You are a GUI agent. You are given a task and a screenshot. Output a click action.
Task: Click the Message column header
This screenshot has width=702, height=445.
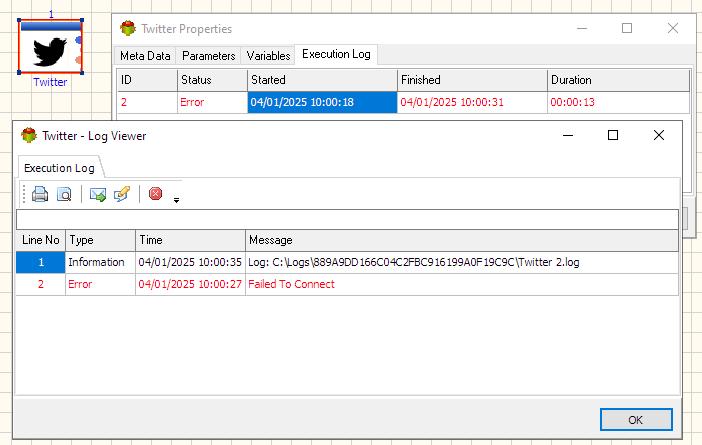pos(462,240)
